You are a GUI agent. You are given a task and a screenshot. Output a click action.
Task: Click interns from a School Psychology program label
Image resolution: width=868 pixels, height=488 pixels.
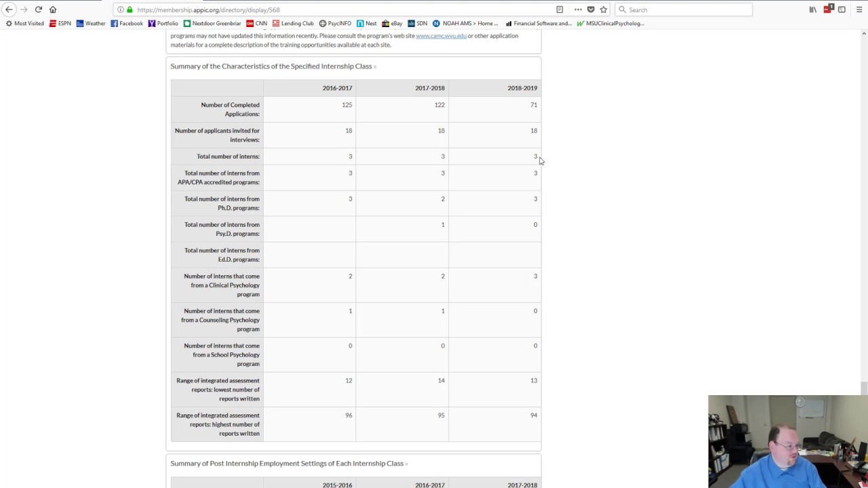click(x=222, y=354)
